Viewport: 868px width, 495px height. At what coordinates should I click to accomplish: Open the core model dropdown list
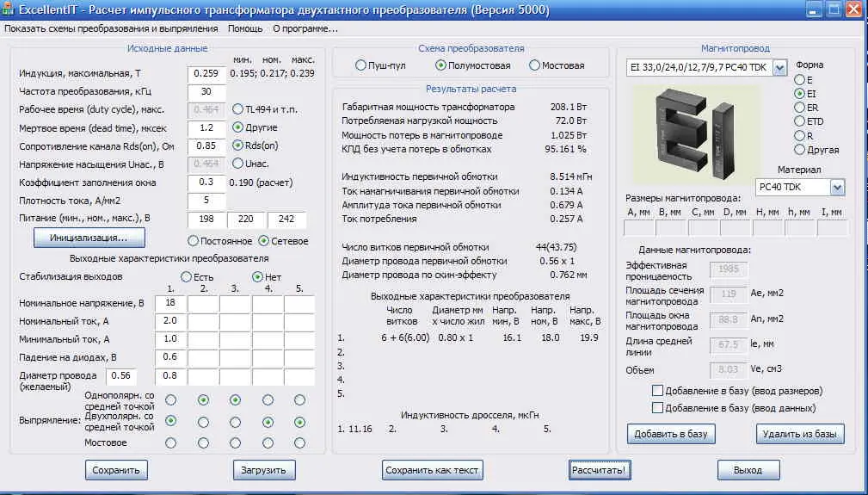[x=779, y=67]
